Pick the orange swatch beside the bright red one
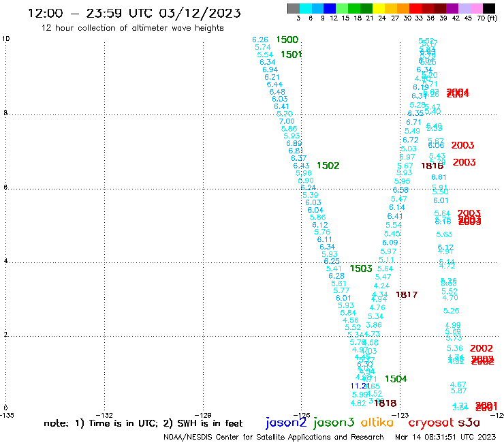This screenshot has width=504, height=443. pos(403,8)
